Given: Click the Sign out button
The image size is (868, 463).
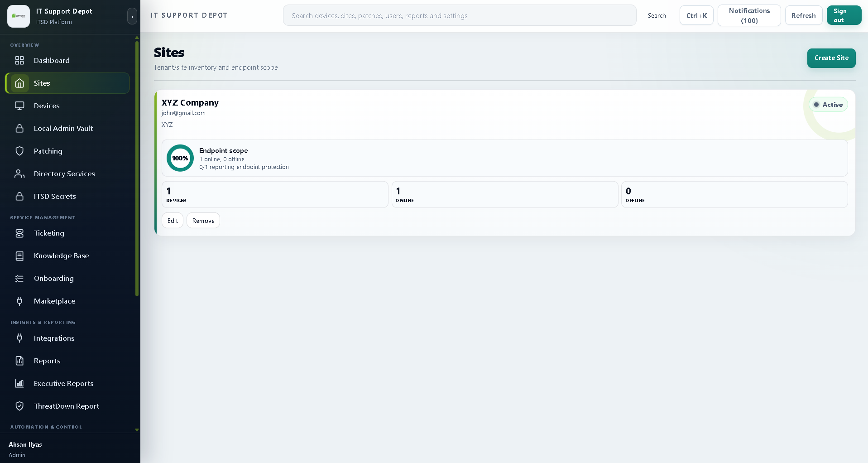Looking at the screenshot, I should (x=844, y=15).
